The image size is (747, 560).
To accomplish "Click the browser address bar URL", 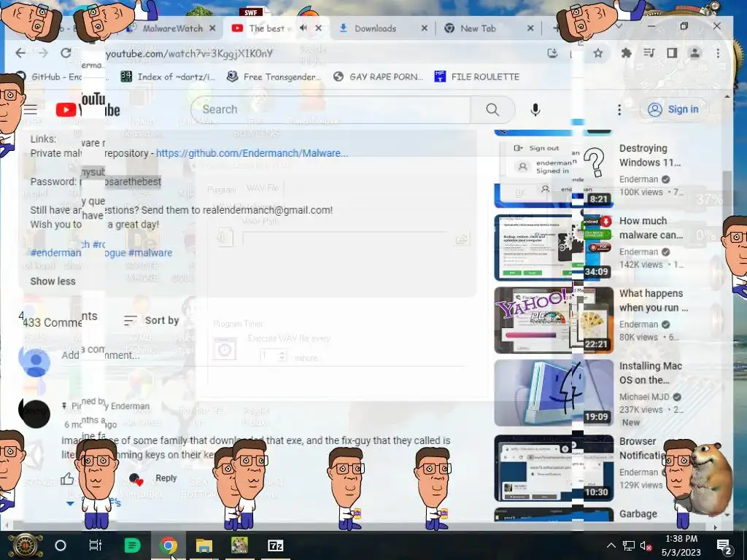I will (189, 53).
